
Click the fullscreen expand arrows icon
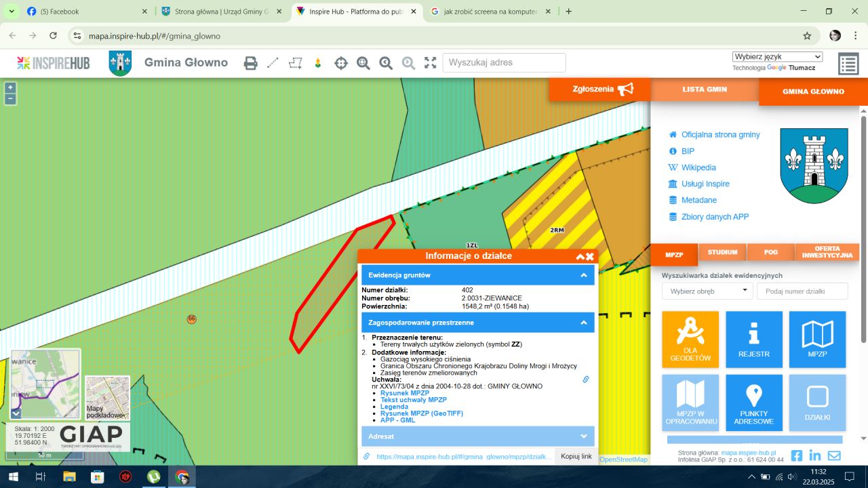pos(431,63)
